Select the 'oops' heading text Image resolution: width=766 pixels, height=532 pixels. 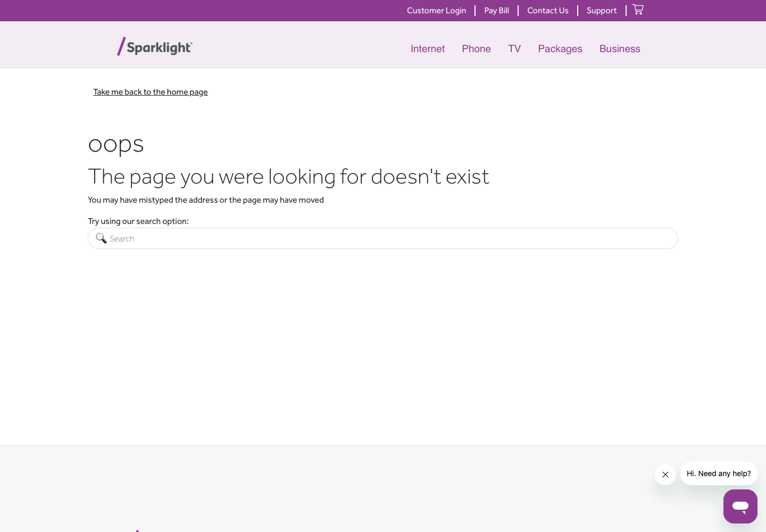click(116, 144)
